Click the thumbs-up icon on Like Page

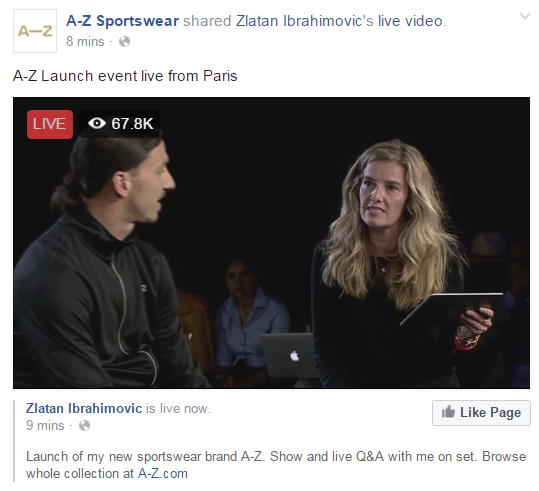tap(448, 412)
